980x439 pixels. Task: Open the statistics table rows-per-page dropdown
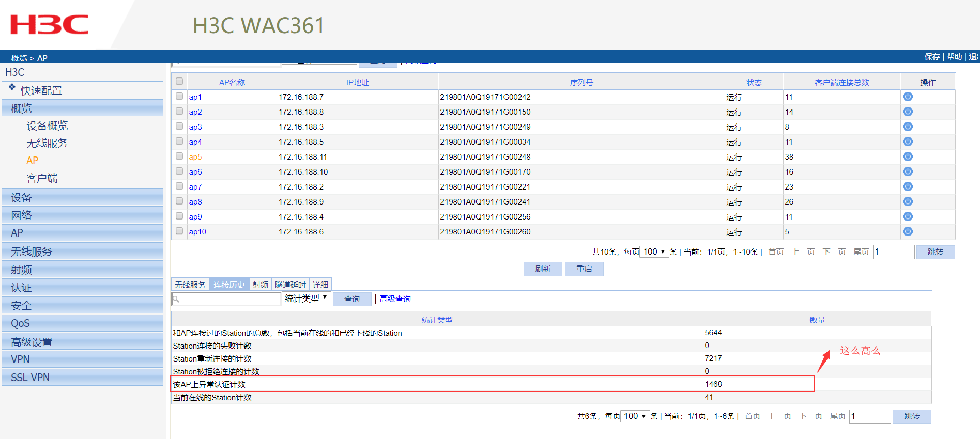[x=635, y=416]
